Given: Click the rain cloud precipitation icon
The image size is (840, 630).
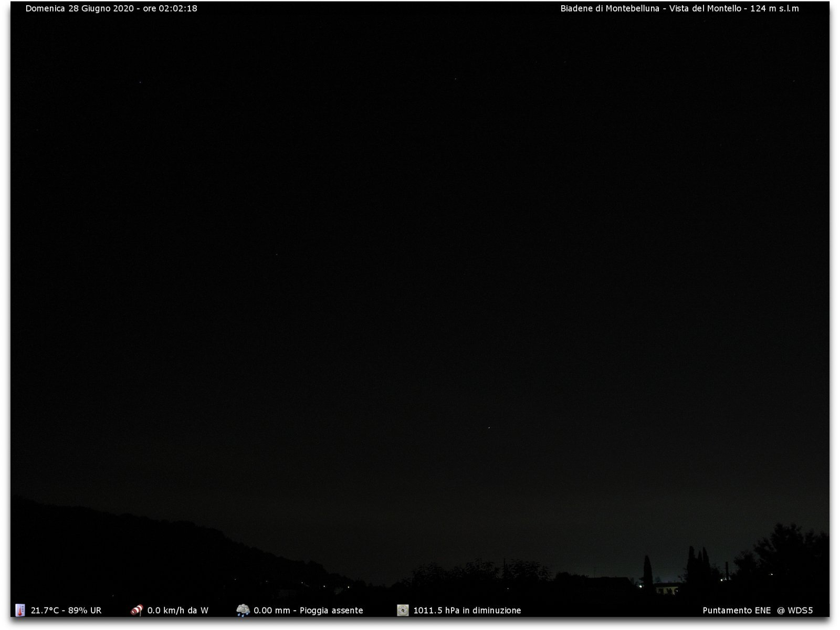Looking at the screenshot, I should [x=243, y=610].
